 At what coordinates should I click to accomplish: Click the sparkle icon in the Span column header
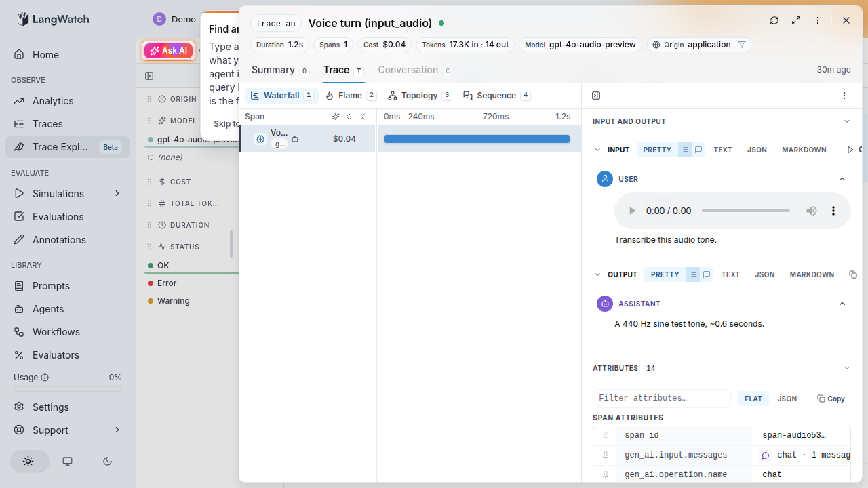coord(336,117)
